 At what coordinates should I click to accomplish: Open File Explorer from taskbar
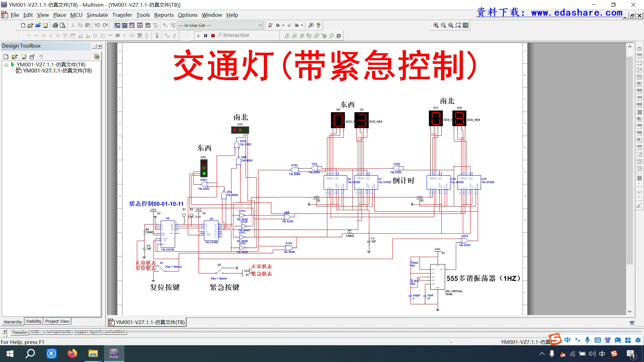pyautogui.click(x=93, y=354)
